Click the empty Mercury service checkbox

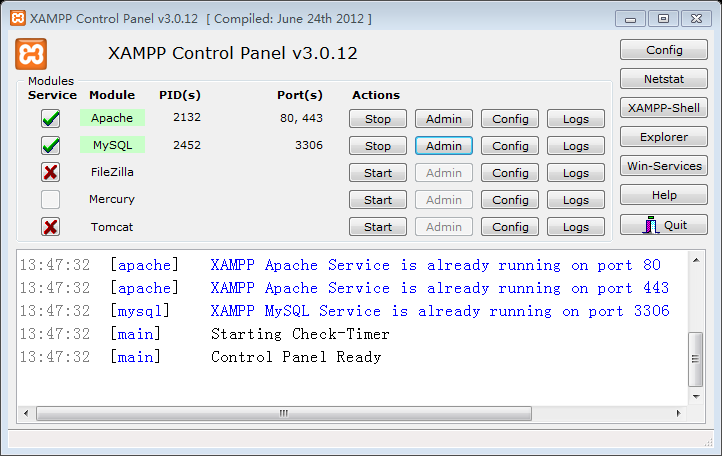tap(50, 200)
